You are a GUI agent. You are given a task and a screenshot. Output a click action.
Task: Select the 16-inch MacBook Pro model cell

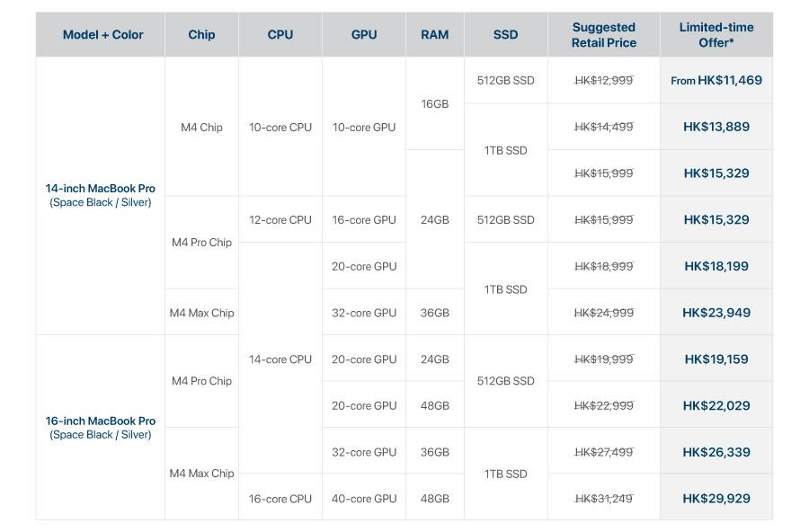pos(100,427)
